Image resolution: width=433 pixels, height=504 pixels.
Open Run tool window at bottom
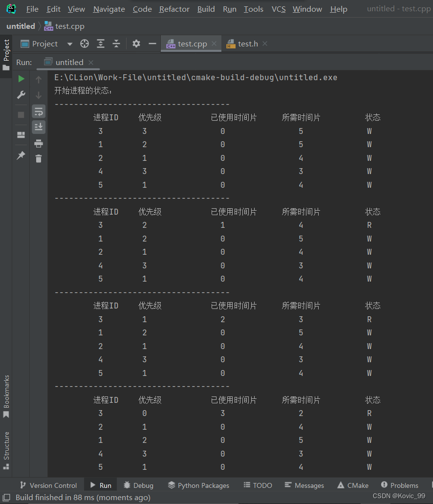point(101,485)
